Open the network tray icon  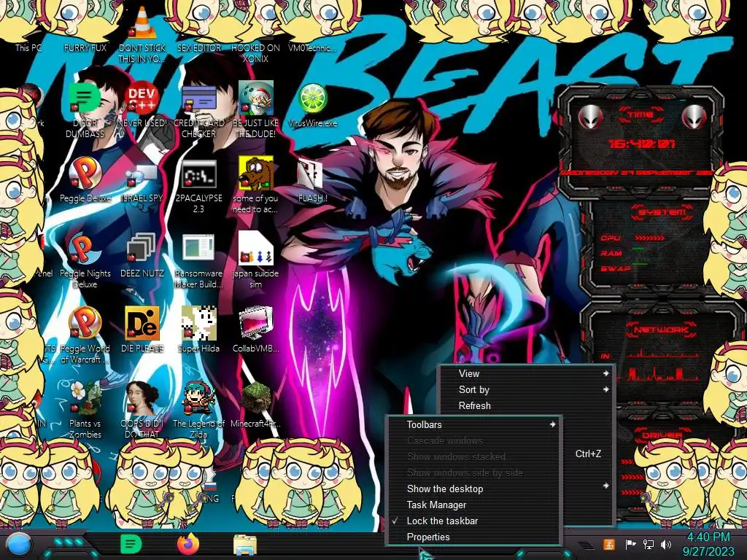point(648,544)
